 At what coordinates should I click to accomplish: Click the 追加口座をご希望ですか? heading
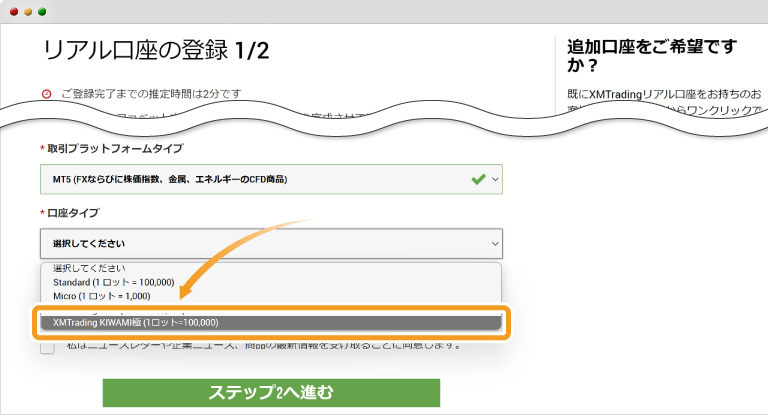652,56
